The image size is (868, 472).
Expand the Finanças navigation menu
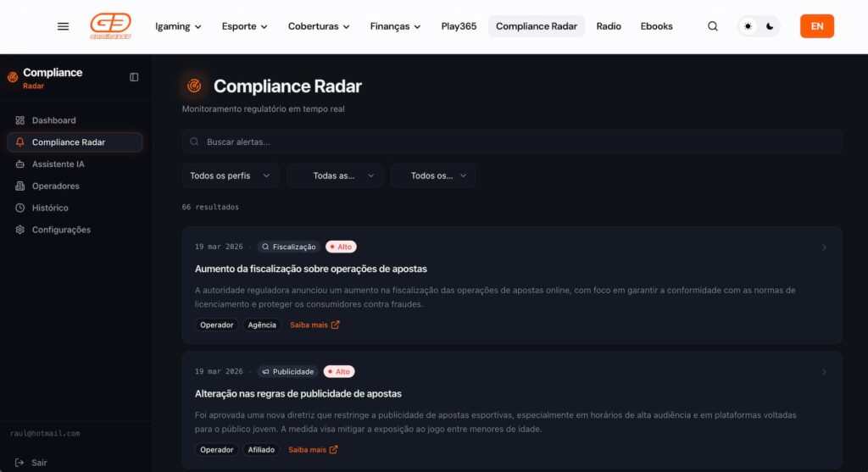395,26
